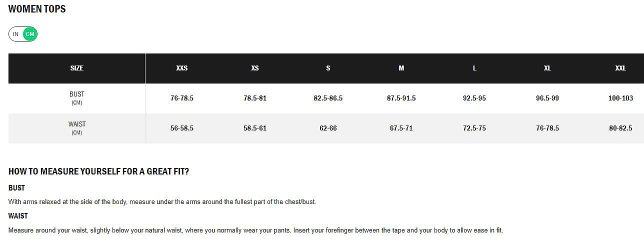
Task: Select the 87.5-91.5 bust measurement cell
Action: click(x=401, y=98)
